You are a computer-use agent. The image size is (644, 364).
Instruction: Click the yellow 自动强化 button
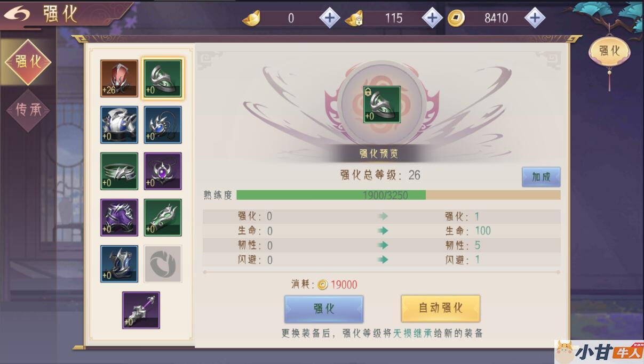click(440, 308)
